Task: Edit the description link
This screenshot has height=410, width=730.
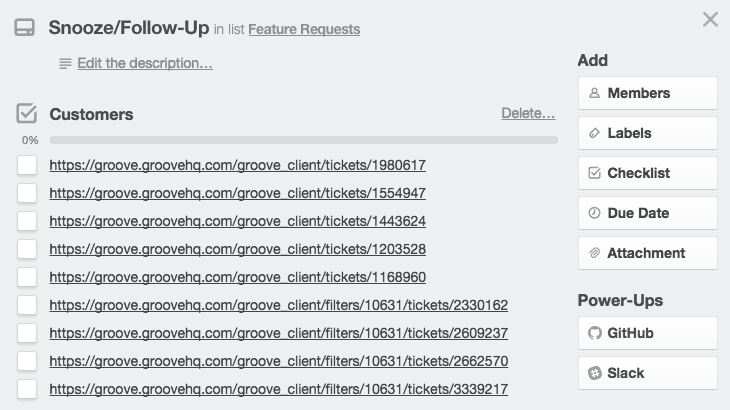Action: pyautogui.click(x=145, y=63)
